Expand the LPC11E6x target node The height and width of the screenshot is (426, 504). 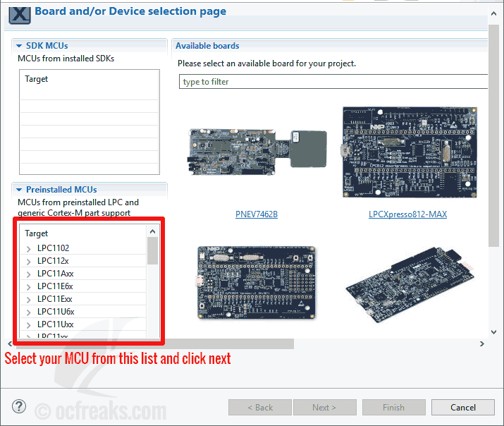click(x=29, y=287)
